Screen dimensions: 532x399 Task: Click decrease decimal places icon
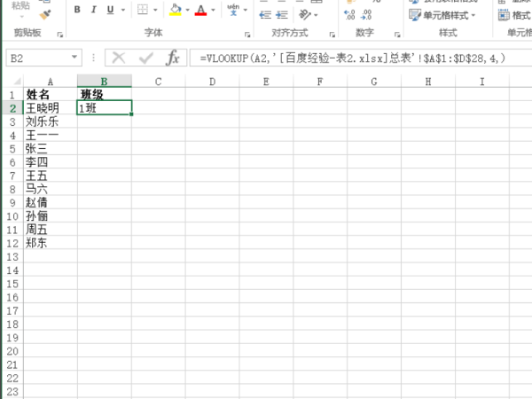click(367, 15)
